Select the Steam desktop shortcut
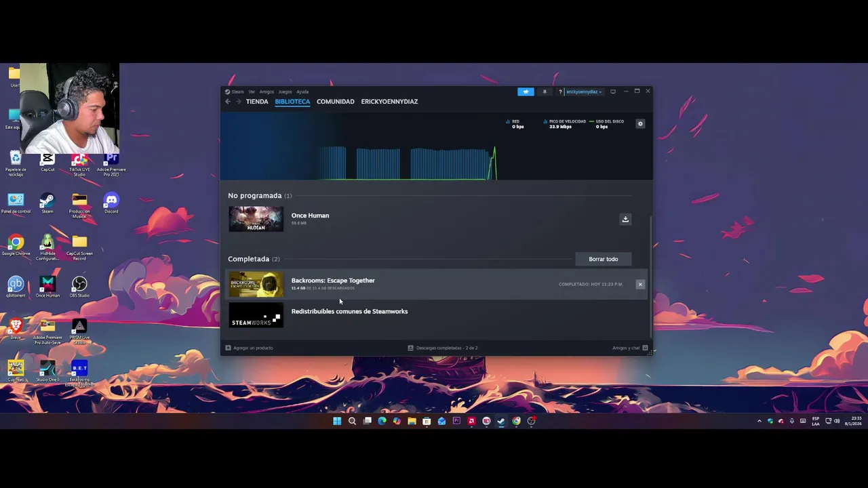This screenshot has width=868, height=488. coord(47,203)
